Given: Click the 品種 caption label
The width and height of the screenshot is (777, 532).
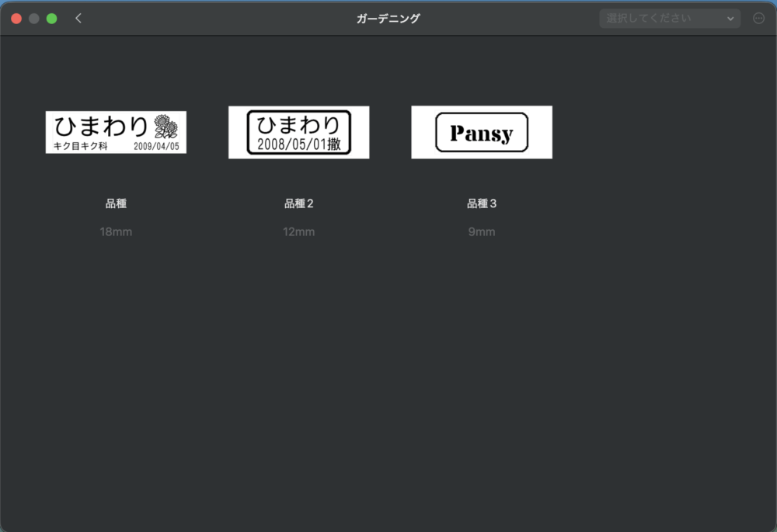Looking at the screenshot, I should pyautogui.click(x=116, y=203).
